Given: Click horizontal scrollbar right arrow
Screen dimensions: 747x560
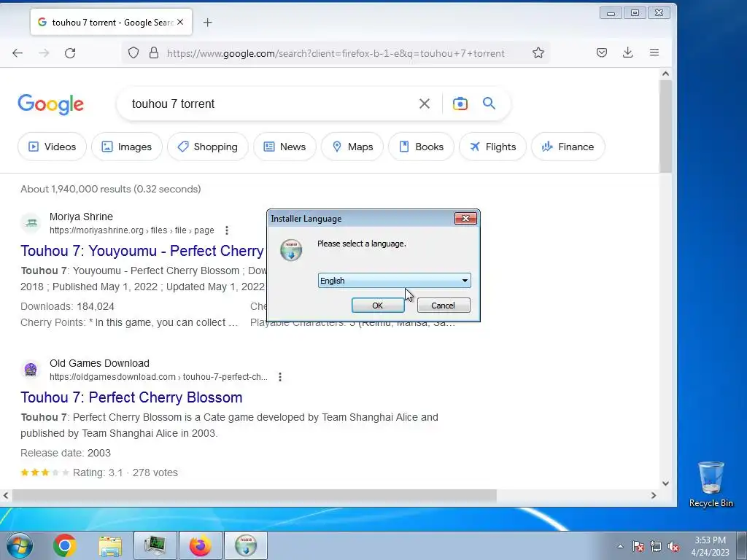Looking at the screenshot, I should [x=654, y=496].
